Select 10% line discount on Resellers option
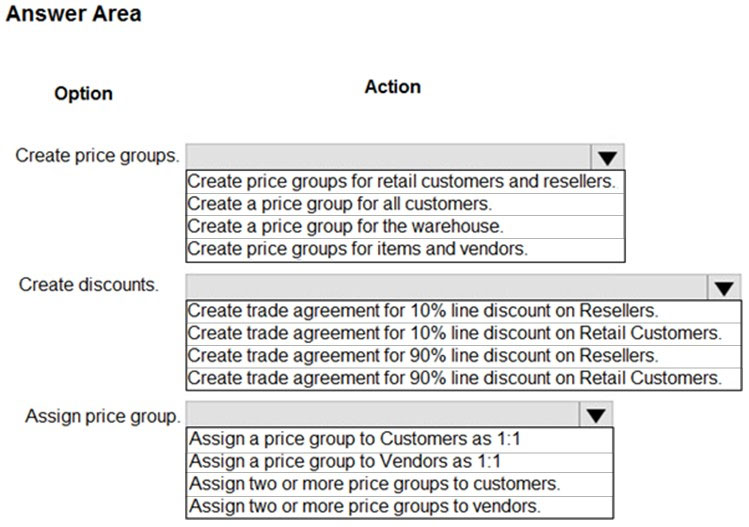Screen dimensions: 749x527 coord(463,311)
